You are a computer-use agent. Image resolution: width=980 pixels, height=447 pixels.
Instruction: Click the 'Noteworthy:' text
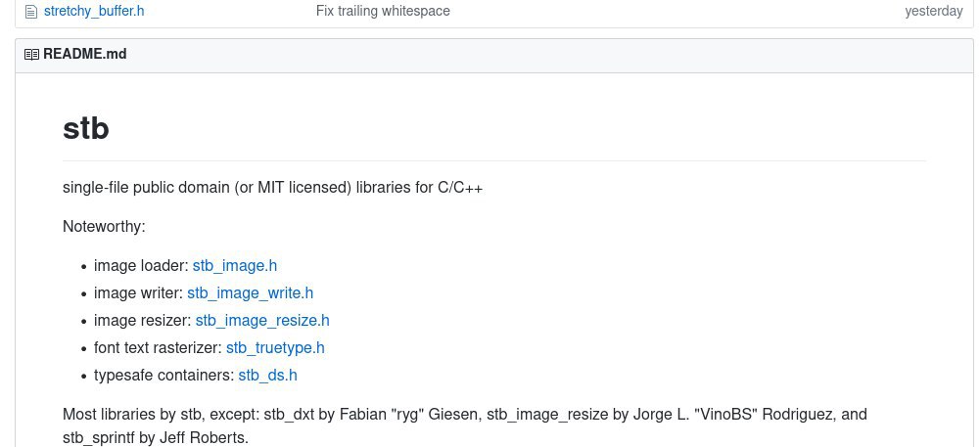coord(104,227)
